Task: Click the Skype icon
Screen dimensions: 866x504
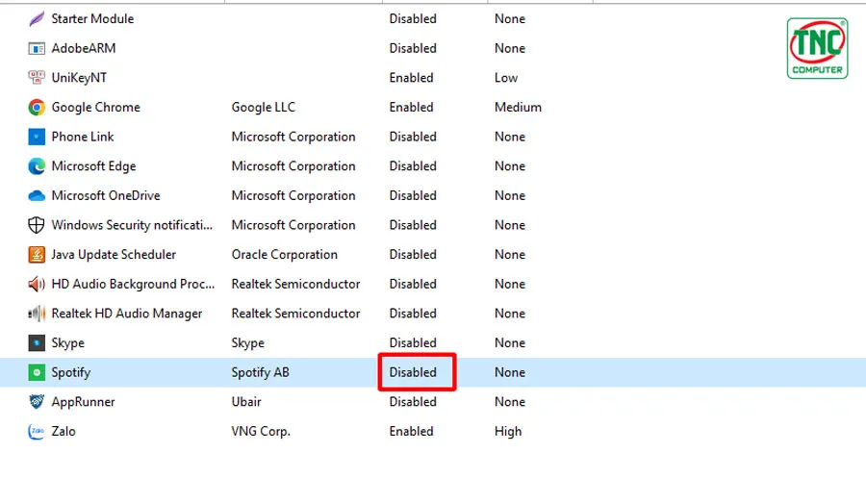Action: (37, 342)
